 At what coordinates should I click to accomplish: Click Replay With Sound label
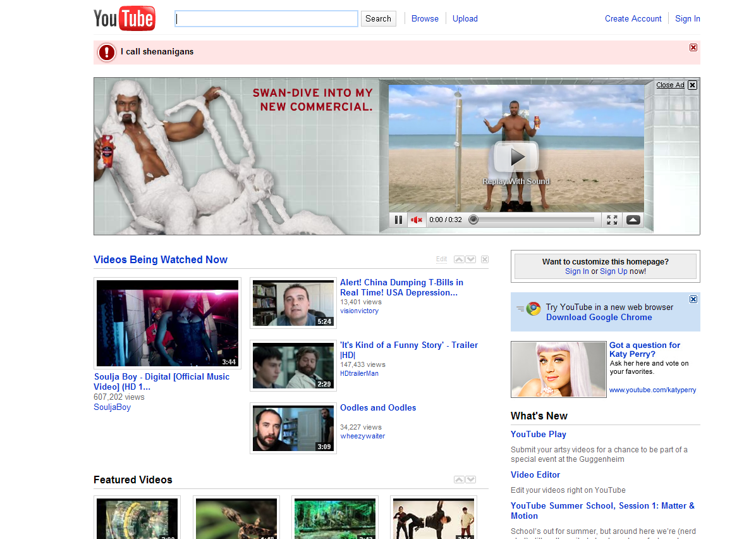[x=516, y=182]
